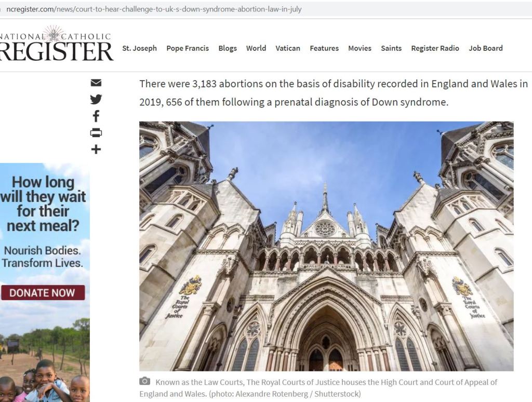Screen dimensions: 532x402
Task: Share article on Facebook icon
Action: (96, 116)
